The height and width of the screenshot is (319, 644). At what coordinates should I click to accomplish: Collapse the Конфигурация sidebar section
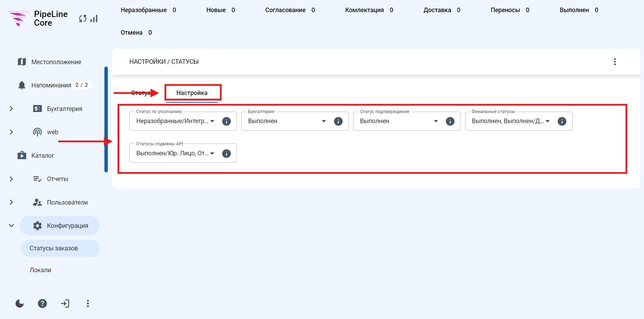(11, 226)
